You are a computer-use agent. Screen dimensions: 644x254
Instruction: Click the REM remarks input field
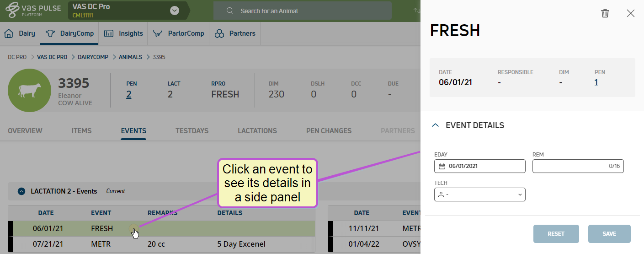point(578,166)
